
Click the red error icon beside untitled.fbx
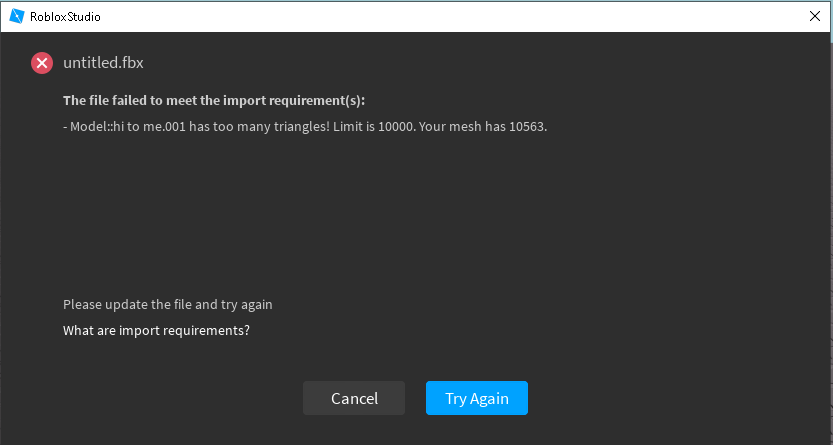click(x=42, y=63)
